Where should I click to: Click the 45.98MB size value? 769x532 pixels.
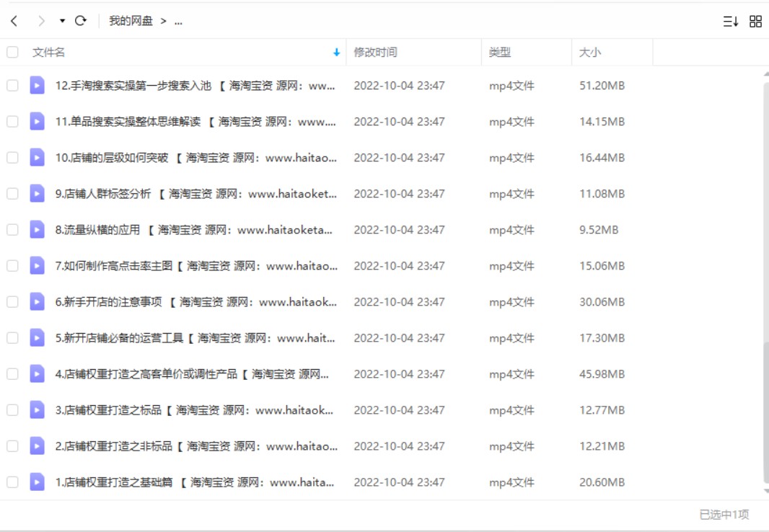pos(602,374)
